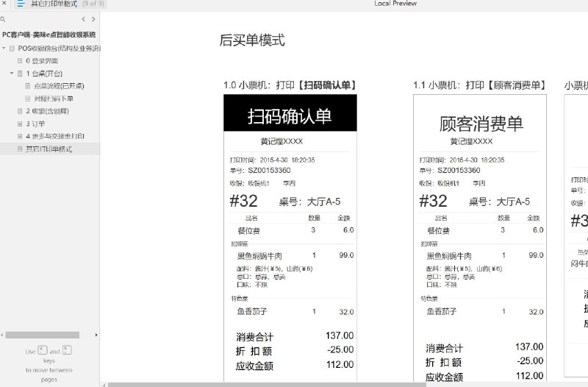Click #32 in the 扫码确认单 receipt
Screen dimensions: 588x387
(244, 201)
